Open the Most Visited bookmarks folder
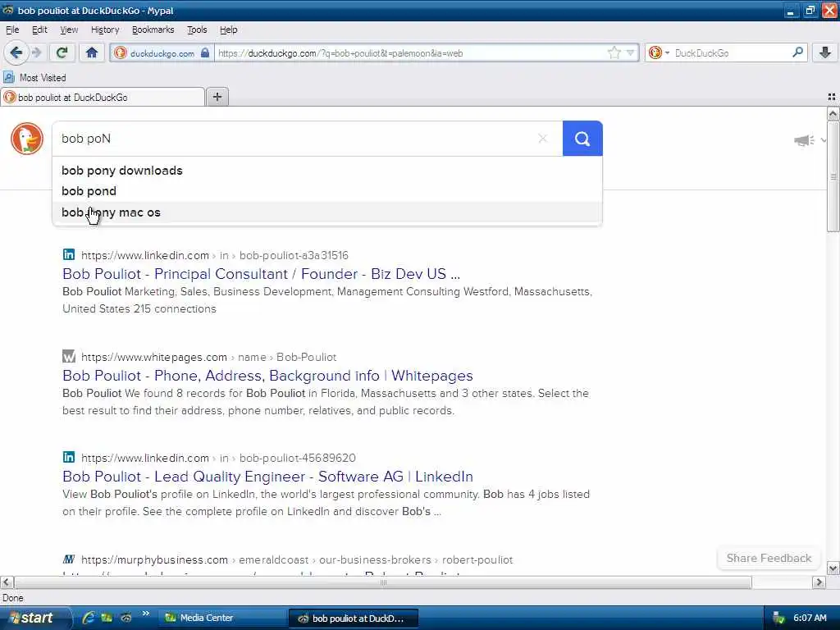840x630 pixels. 34,78
